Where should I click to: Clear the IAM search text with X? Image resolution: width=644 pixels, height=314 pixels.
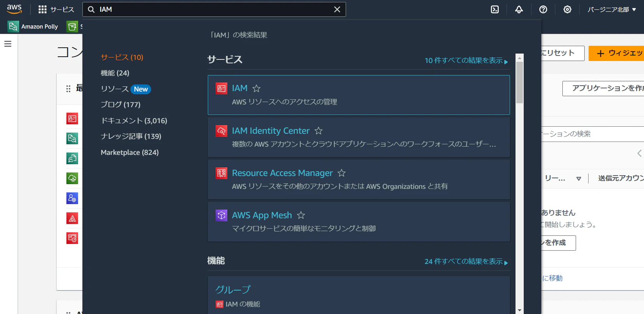coord(337,9)
